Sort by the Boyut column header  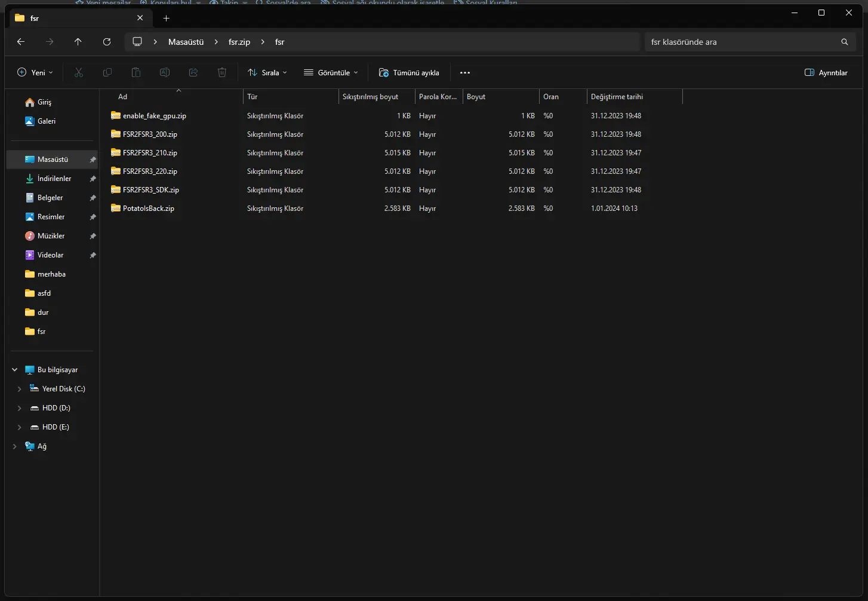coord(501,97)
